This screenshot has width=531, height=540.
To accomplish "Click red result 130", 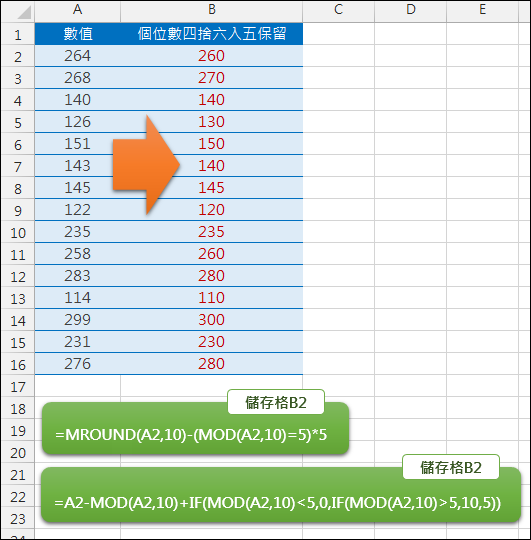I will click(211, 122).
